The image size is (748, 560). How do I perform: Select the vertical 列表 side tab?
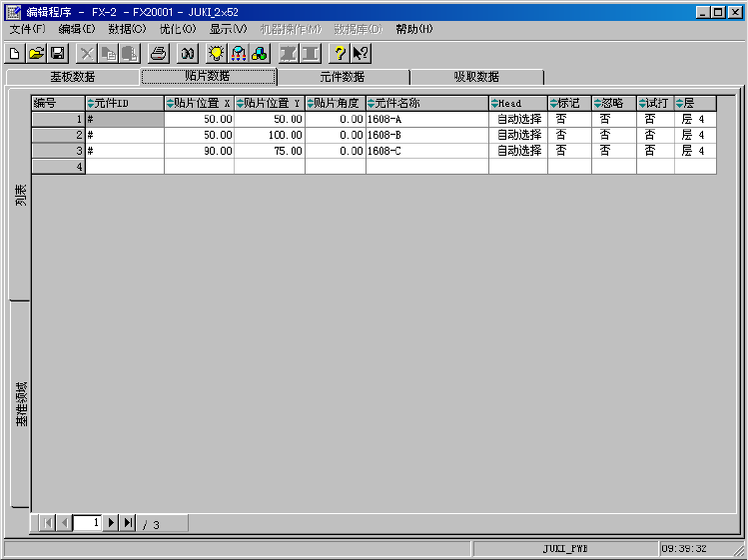[x=21, y=195]
